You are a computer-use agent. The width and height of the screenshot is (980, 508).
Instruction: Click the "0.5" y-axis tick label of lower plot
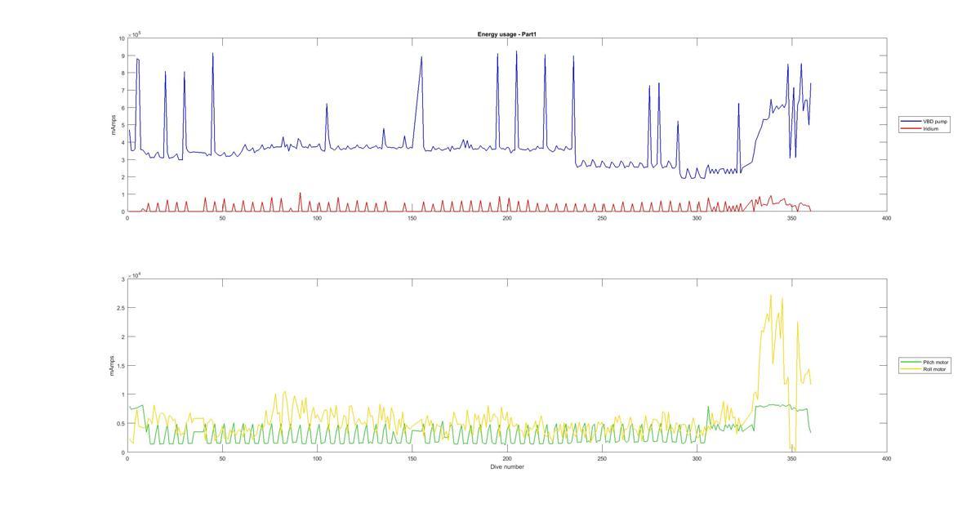click(x=121, y=424)
